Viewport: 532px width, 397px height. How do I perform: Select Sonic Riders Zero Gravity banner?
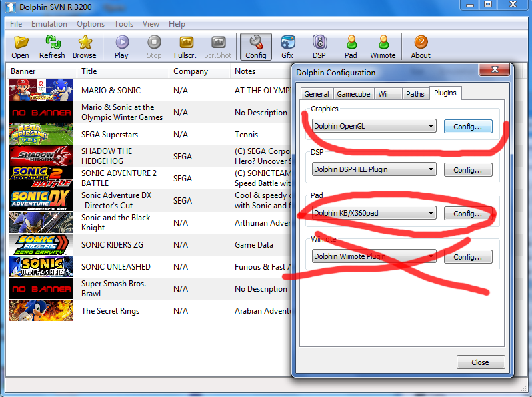[x=41, y=244]
